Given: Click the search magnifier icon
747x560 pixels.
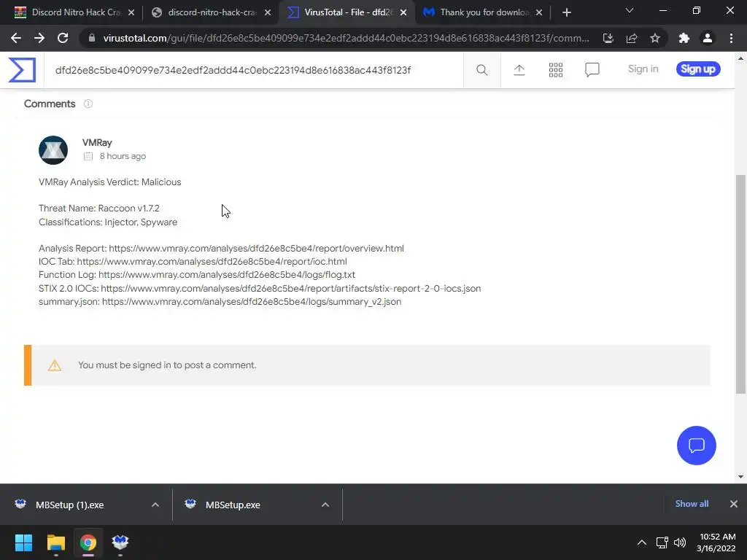Looking at the screenshot, I should [x=481, y=70].
